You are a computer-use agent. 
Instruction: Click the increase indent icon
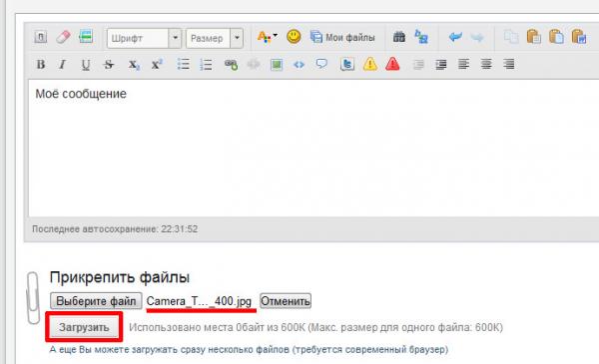point(441,65)
